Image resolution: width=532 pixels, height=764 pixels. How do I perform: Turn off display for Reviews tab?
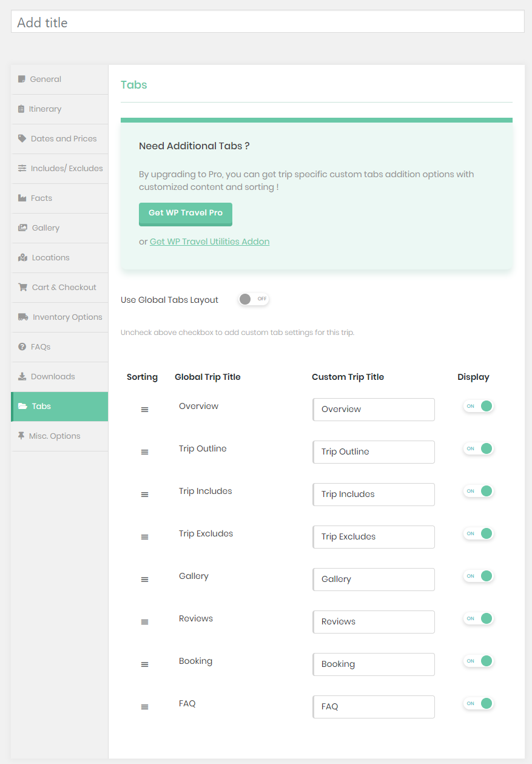479,618
